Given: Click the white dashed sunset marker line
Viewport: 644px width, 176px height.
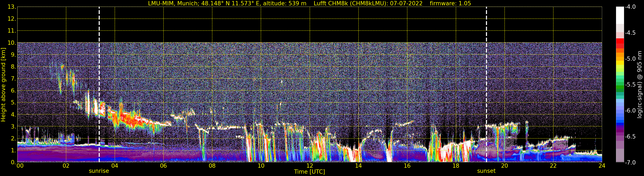Looking at the screenshot, I should point(487,85).
